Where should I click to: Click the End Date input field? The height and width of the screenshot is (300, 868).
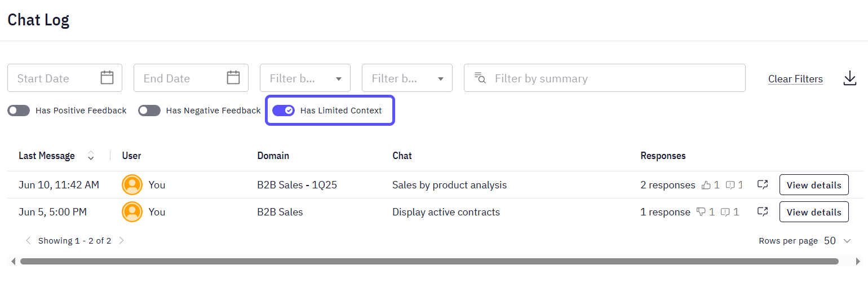click(x=191, y=78)
